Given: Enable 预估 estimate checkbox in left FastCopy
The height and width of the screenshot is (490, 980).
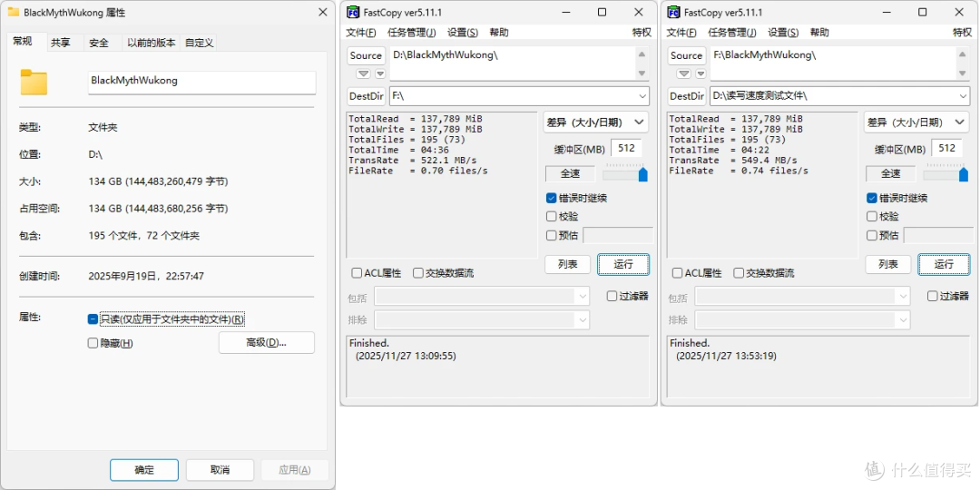Looking at the screenshot, I should 552,235.
